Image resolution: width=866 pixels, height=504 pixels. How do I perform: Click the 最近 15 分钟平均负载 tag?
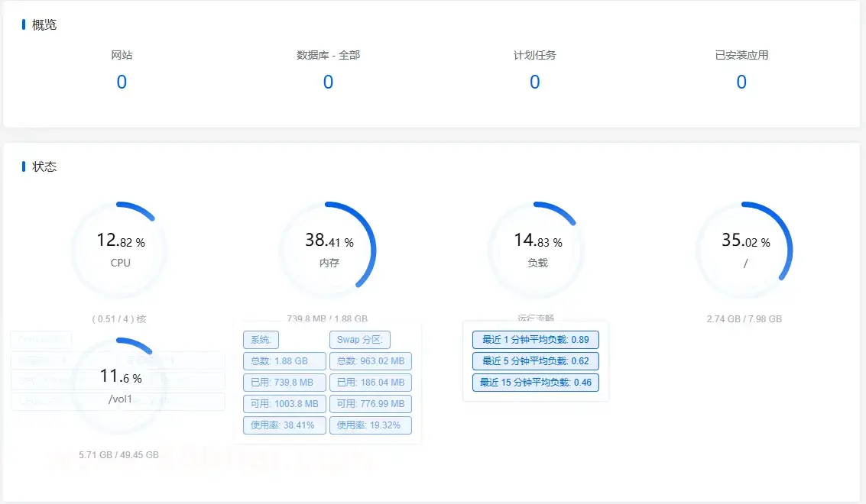(x=535, y=383)
